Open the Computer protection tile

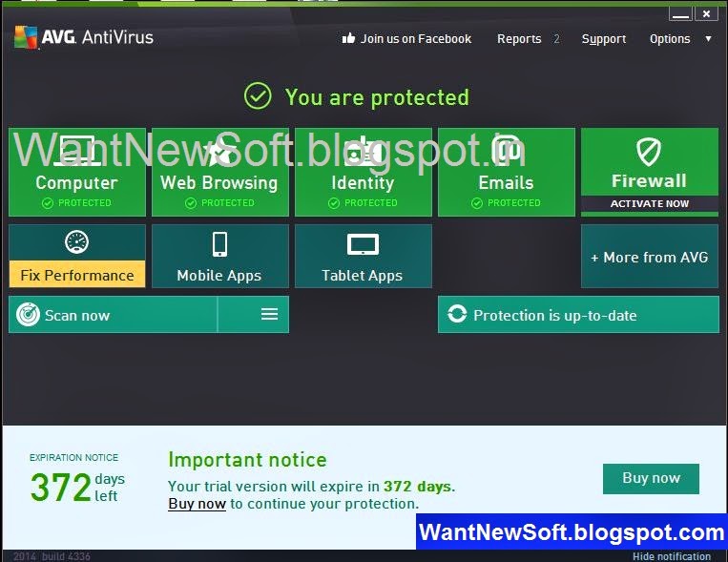click(77, 172)
